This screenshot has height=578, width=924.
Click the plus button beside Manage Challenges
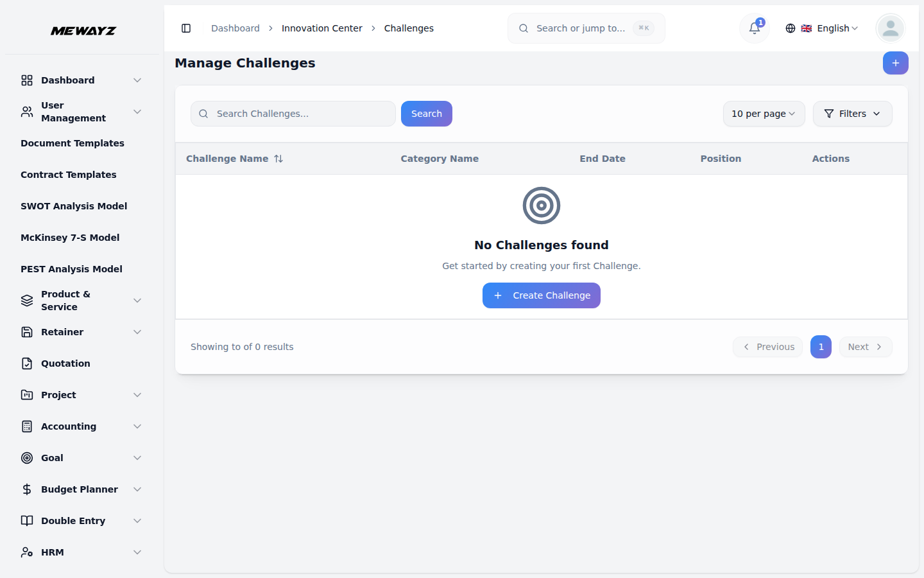point(895,63)
